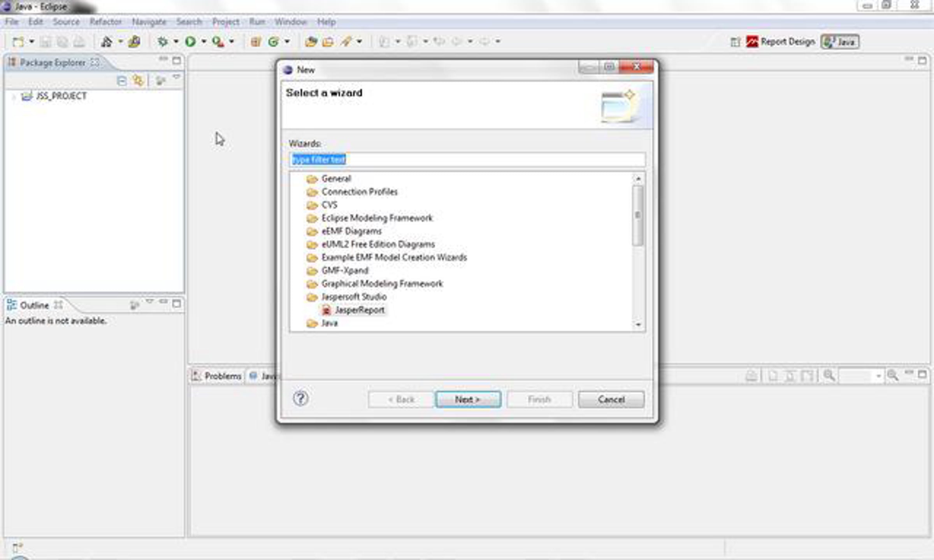
Task: Open the Window menu
Action: (x=291, y=22)
